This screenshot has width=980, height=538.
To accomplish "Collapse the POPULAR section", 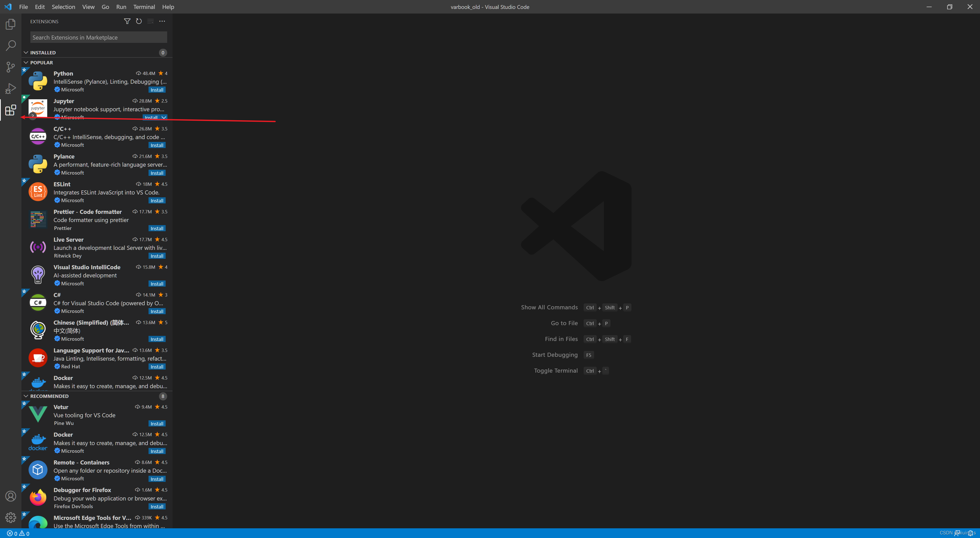I will (26, 62).
